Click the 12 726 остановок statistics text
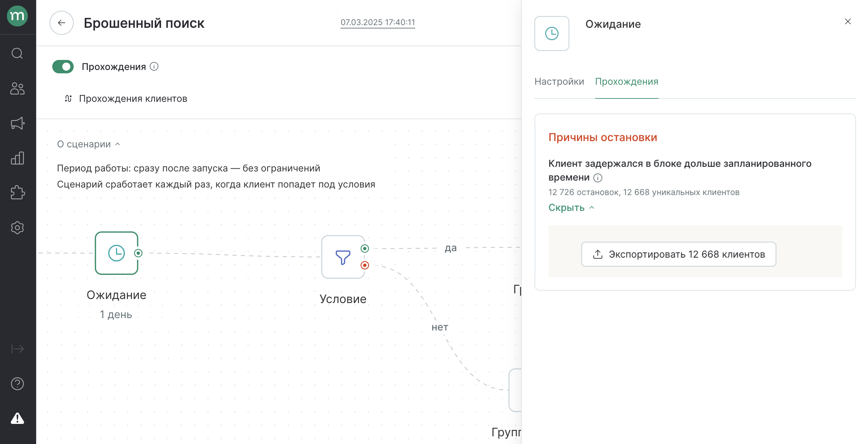 coord(644,192)
